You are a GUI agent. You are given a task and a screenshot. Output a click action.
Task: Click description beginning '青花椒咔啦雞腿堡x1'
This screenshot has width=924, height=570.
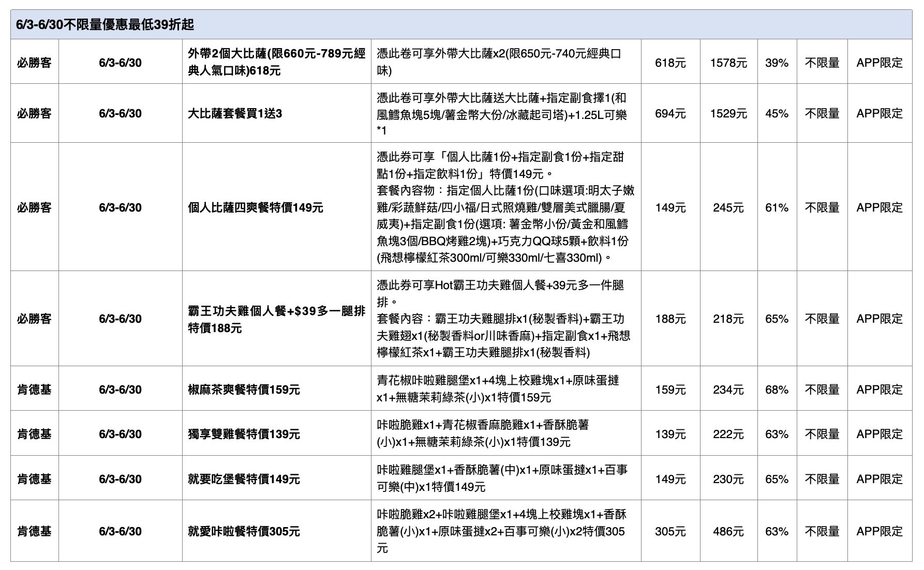[498, 389]
